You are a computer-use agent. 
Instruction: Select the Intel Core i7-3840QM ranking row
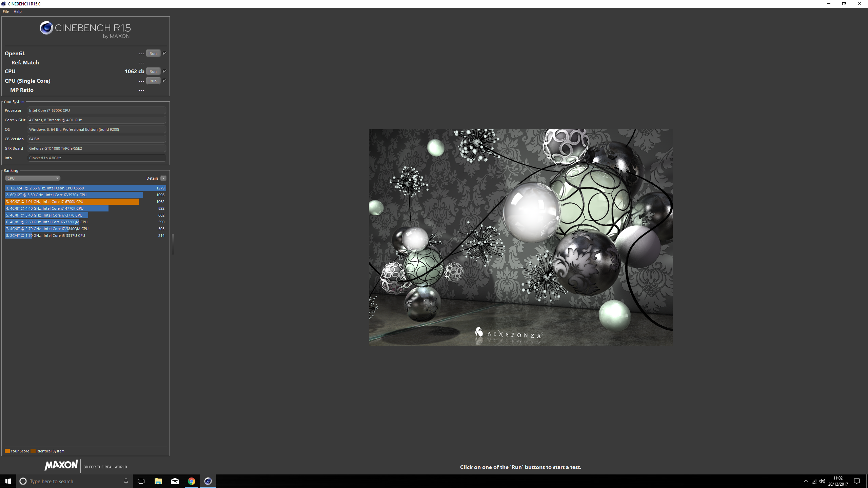click(x=85, y=229)
